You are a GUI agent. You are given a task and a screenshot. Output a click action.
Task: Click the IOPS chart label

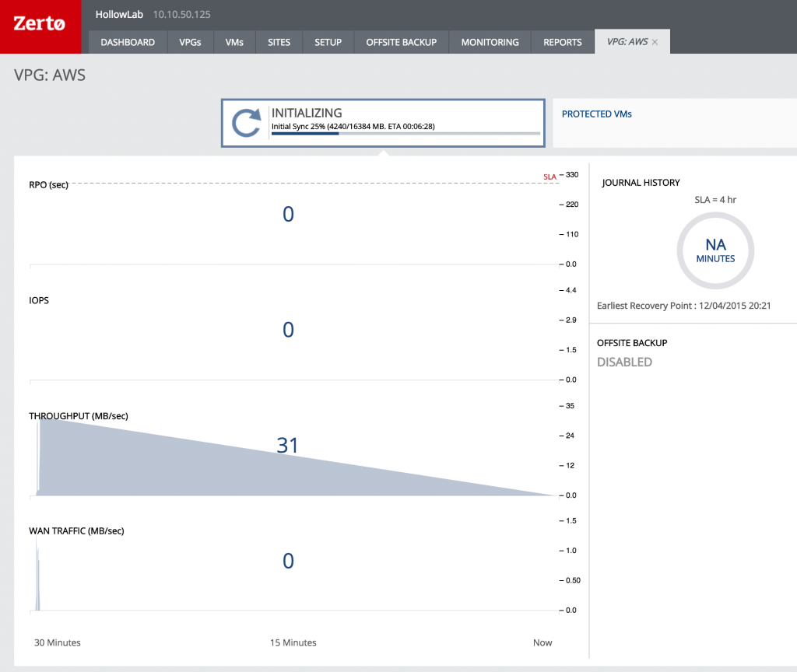39,300
